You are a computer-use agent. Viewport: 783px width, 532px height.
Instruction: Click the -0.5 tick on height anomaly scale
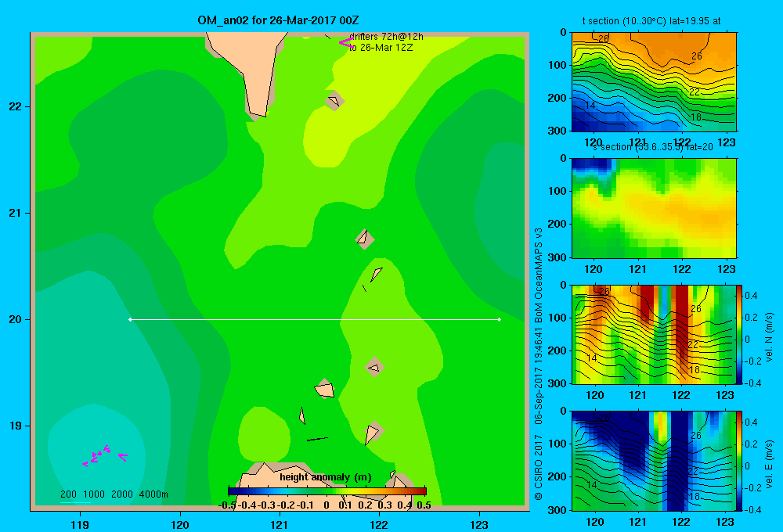tap(227, 505)
